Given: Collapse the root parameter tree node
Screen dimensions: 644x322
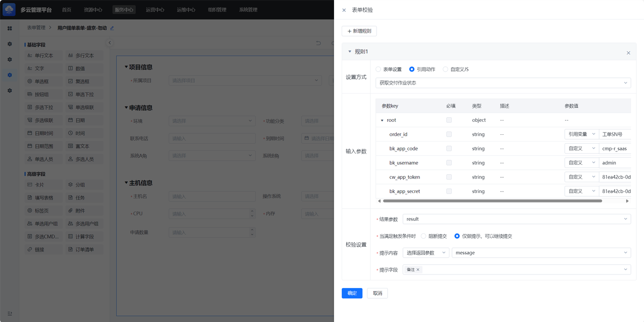Looking at the screenshot, I should 382,120.
